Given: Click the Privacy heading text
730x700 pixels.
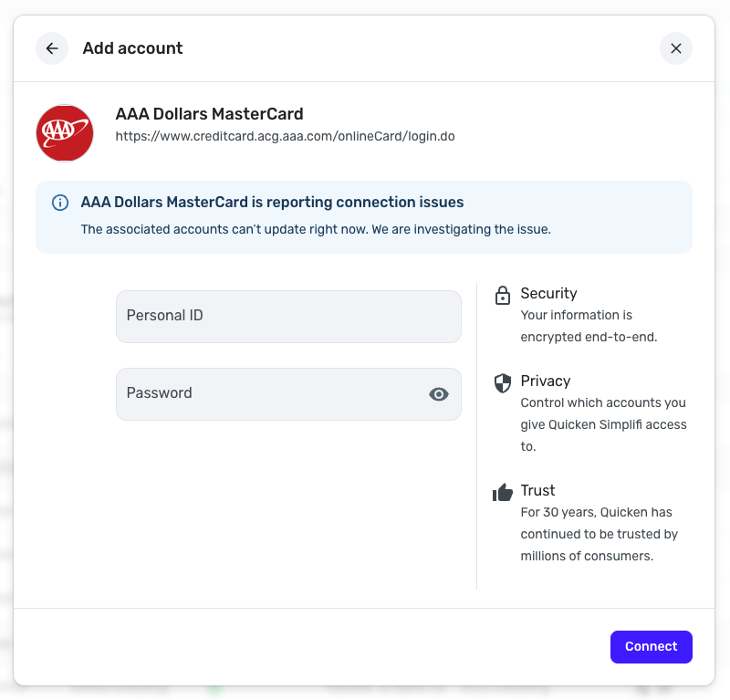Looking at the screenshot, I should point(545,381).
